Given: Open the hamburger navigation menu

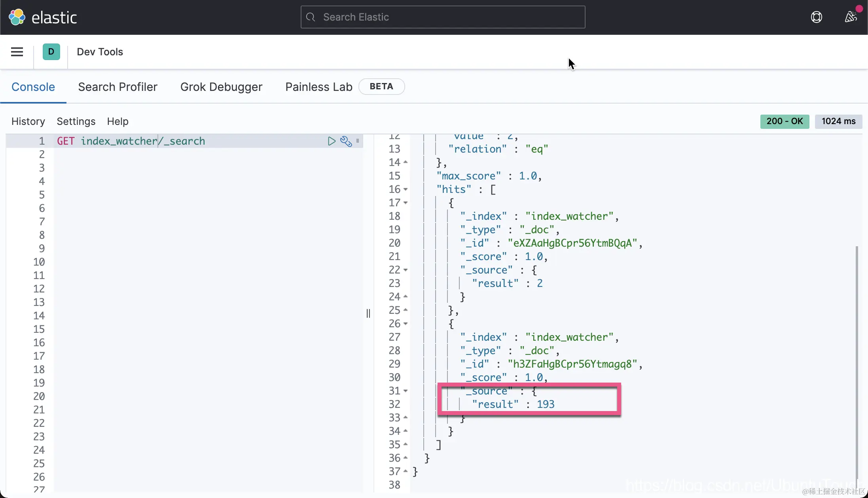Looking at the screenshot, I should (17, 52).
